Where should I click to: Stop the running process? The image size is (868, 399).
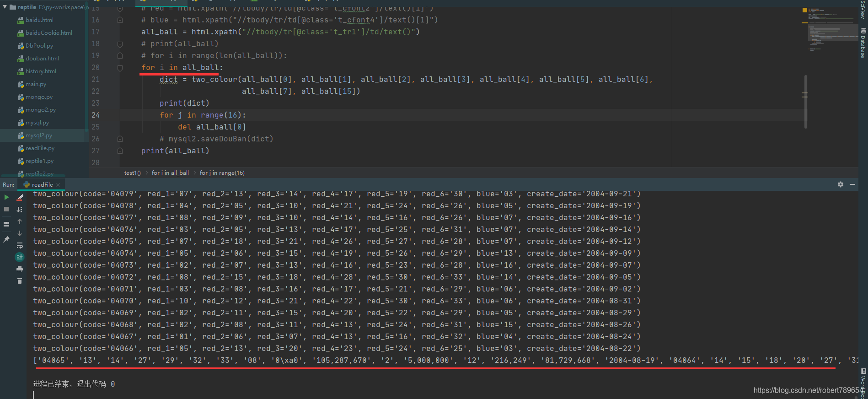coord(6,209)
